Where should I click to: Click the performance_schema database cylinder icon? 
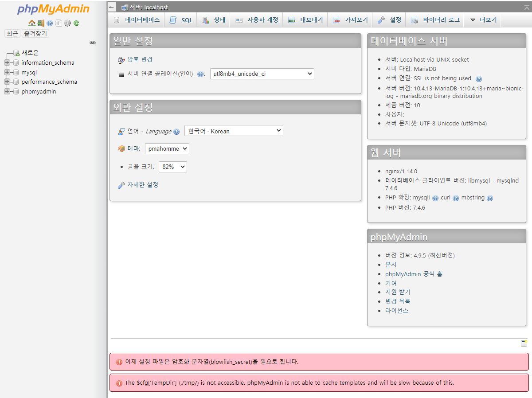16,82
